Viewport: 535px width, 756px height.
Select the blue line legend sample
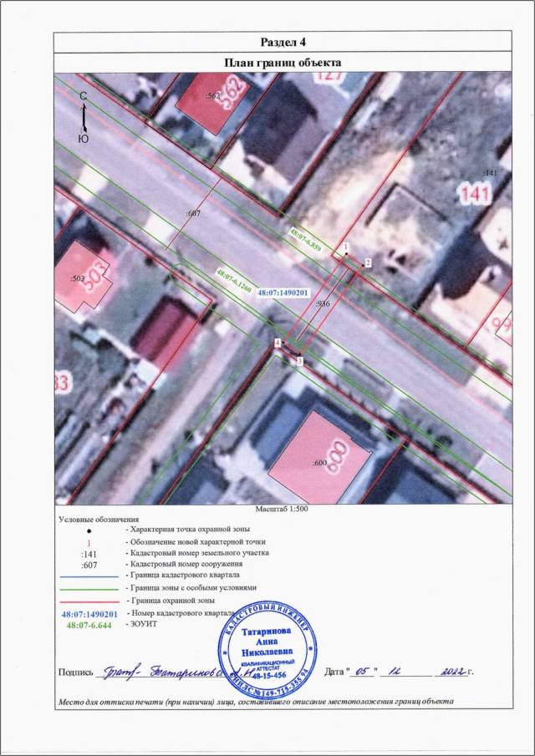point(89,577)
